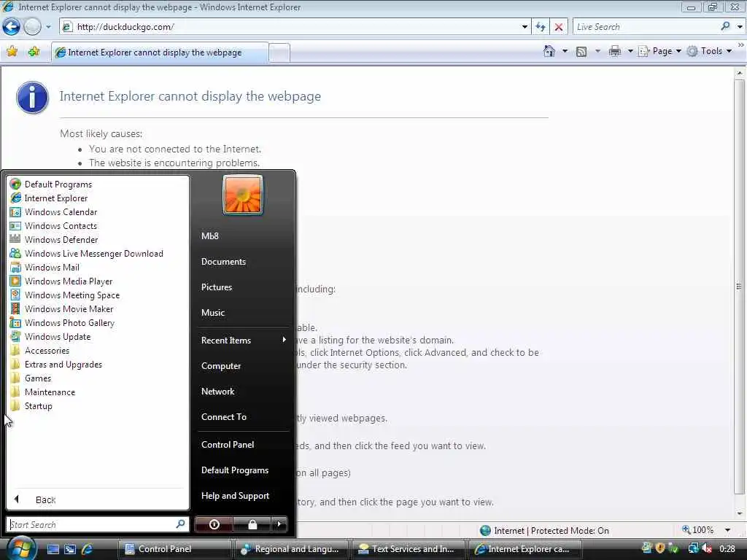Screen dimensions: 747x560
Task: Click the Add to Favorites icon
Action: coord(34,52)
